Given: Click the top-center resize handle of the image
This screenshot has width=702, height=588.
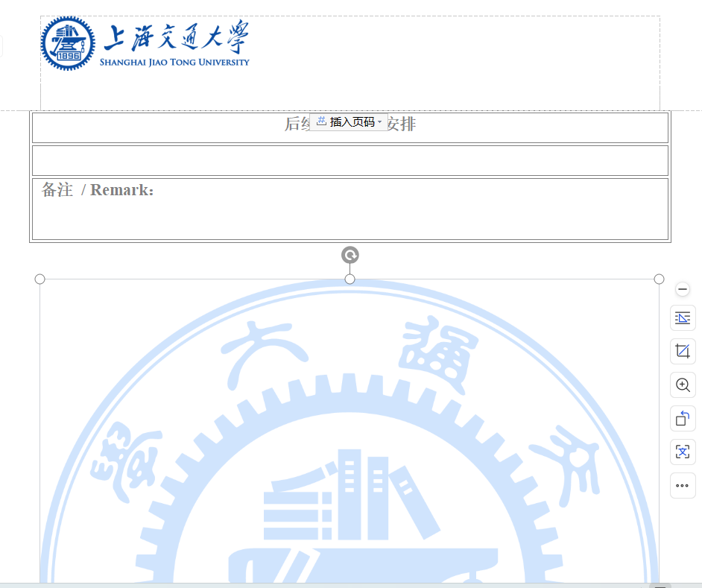Looking at the screenshot, I should [350, 279].
